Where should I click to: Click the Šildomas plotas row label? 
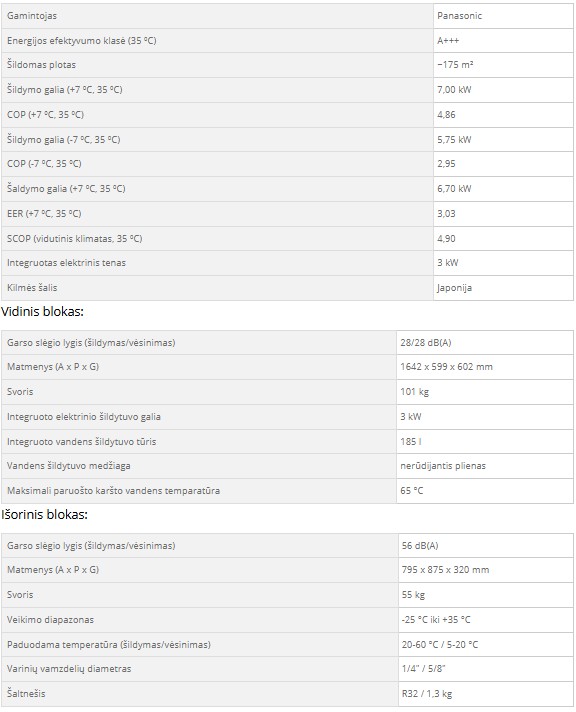[x=41, y=65]
